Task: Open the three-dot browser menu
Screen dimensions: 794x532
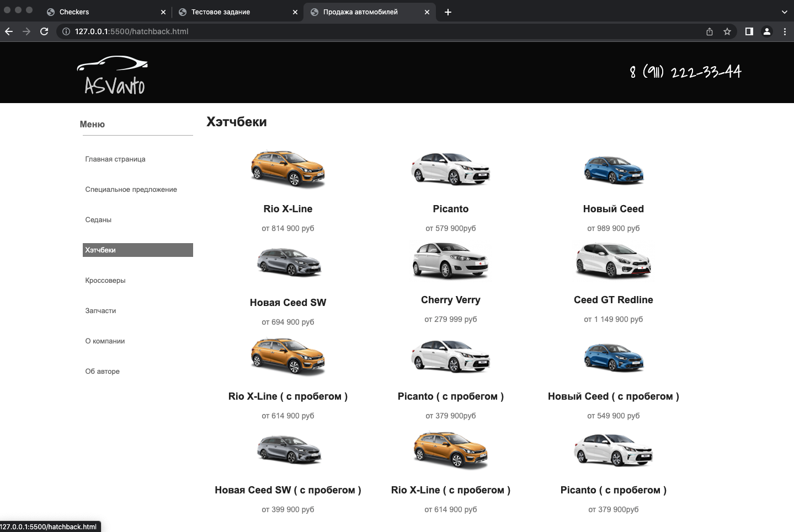Action: click(786, 31)
